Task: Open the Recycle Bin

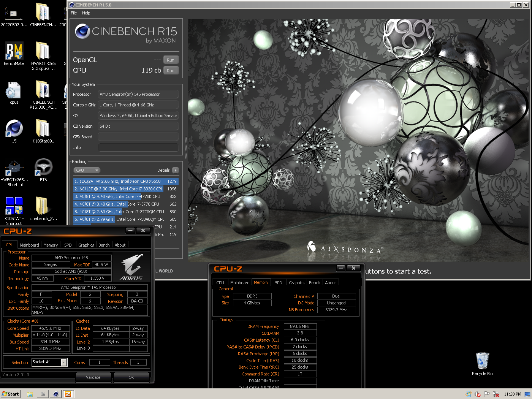Action: tap(482, 364)
